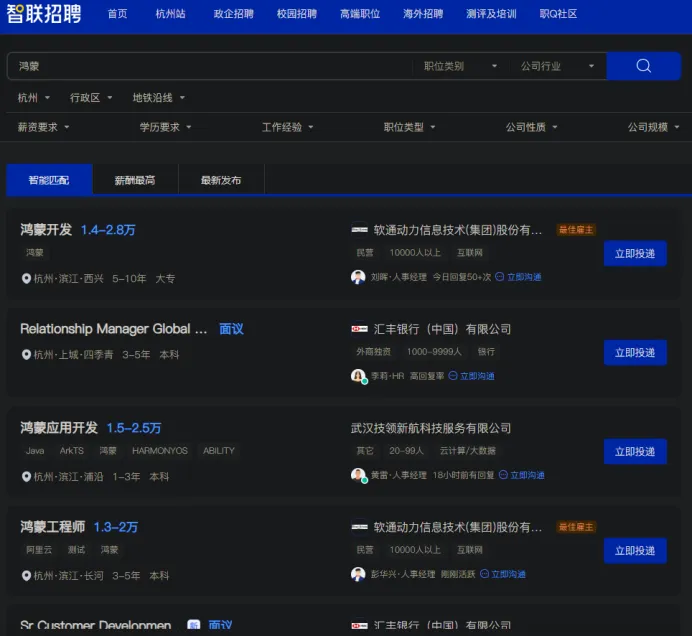
Task: Click 立即沟通 chat icon for 黄雷
Action: click(x=503, y=475)
